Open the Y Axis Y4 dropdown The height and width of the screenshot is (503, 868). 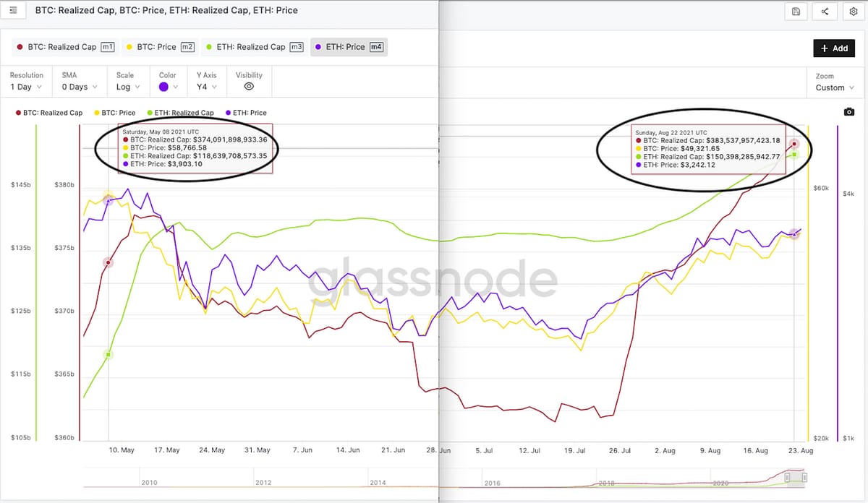coord(206,81)
